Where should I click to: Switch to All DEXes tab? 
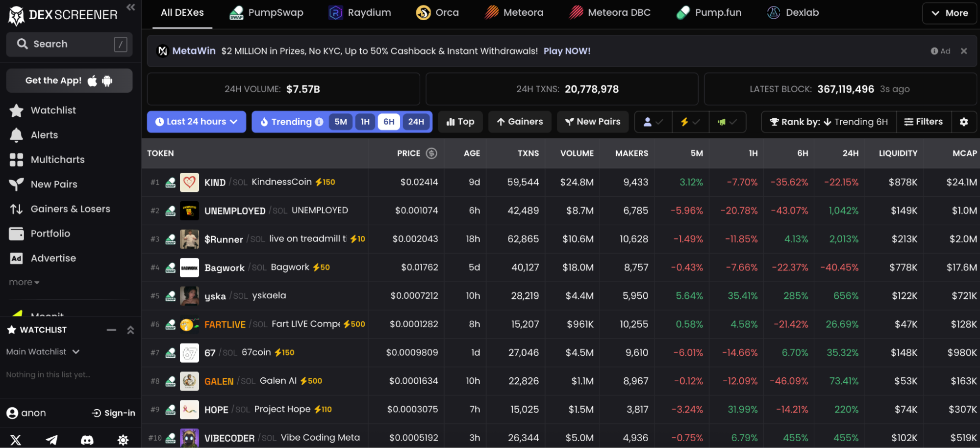coord(182,13)
